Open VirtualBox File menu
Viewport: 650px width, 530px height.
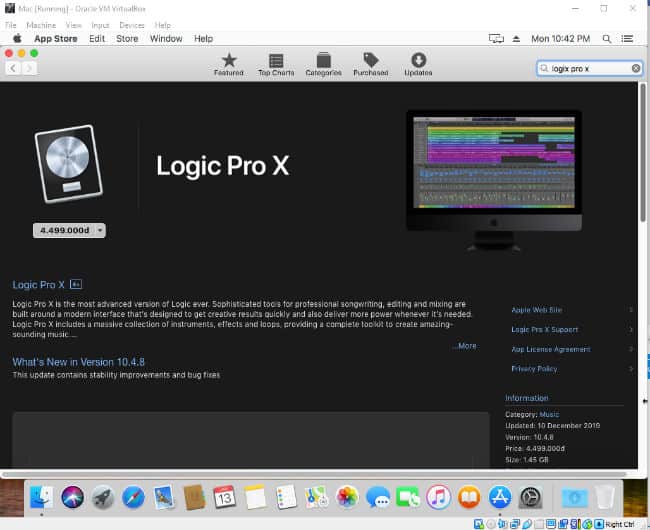coord(11,25)
